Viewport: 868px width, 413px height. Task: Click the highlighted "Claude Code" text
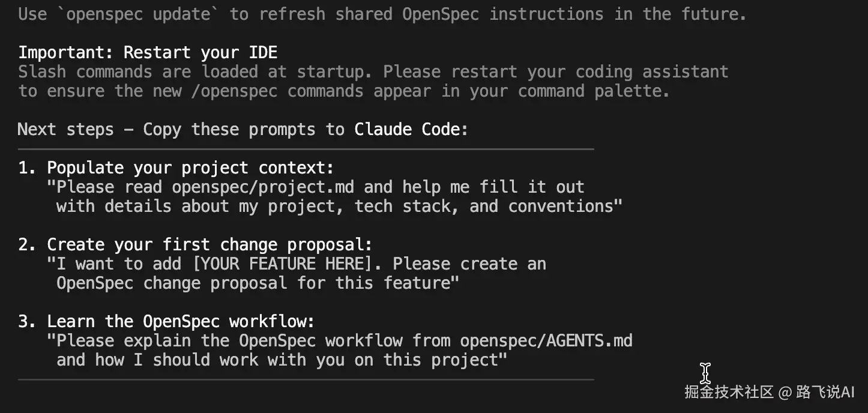click(x=411, y=130)
